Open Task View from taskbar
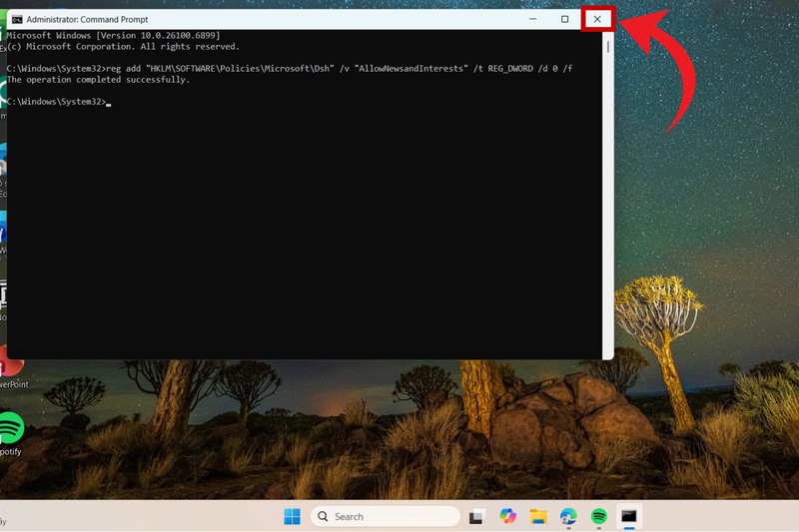 point(477,516)
